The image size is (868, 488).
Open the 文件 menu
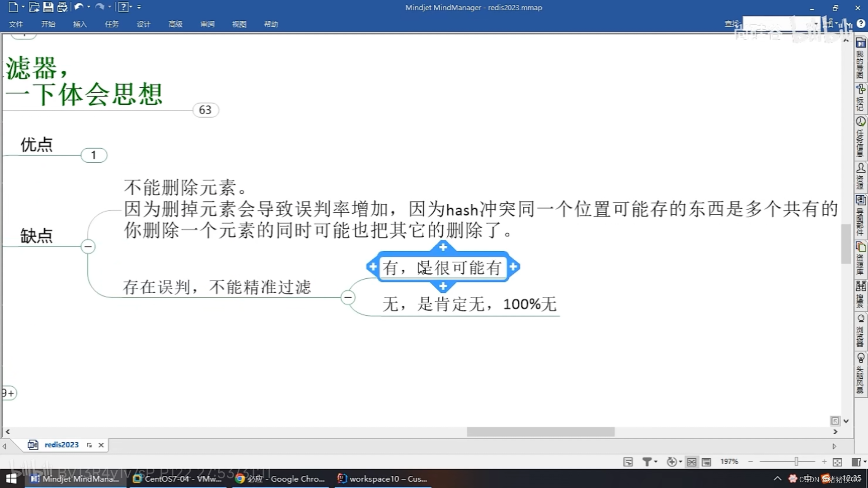pyautogui.click(x=16, y=24)
